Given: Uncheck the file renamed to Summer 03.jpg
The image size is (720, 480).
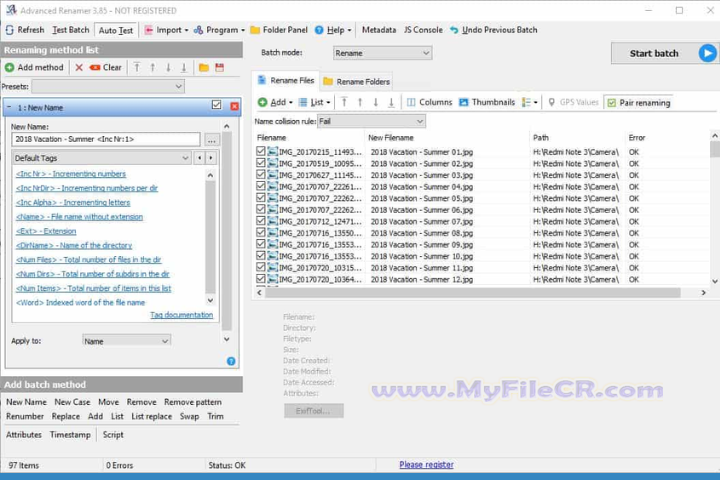Looking at the screenshot, I should coord(261,175).
